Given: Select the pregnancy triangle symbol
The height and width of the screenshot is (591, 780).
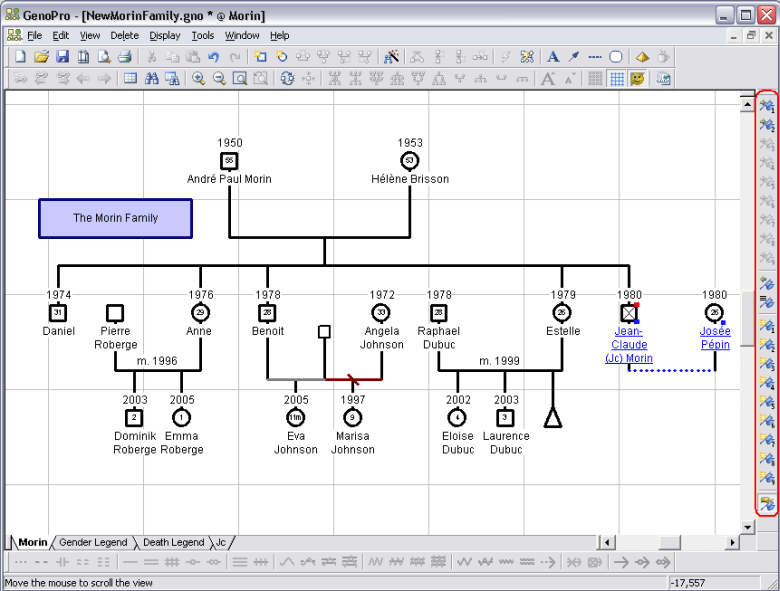Looking at the screenshot, I should pyautogui.click(x=553, y=417).
